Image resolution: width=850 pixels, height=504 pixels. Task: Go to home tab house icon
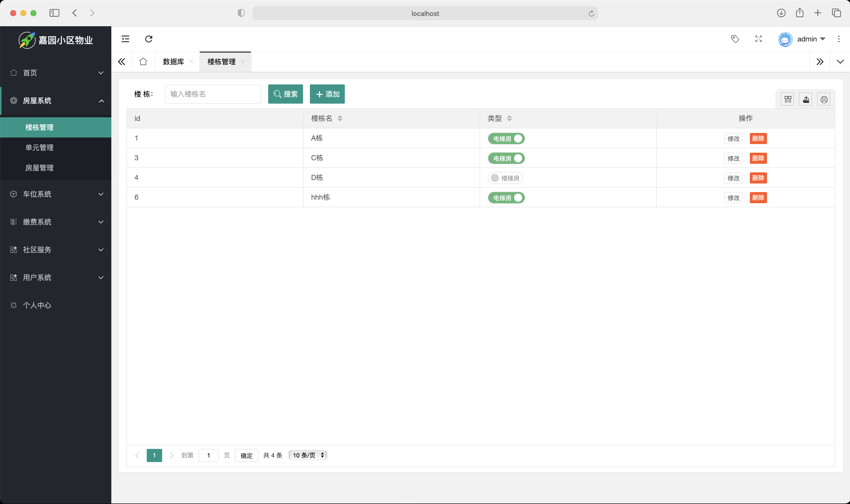[x=143, y=61]
